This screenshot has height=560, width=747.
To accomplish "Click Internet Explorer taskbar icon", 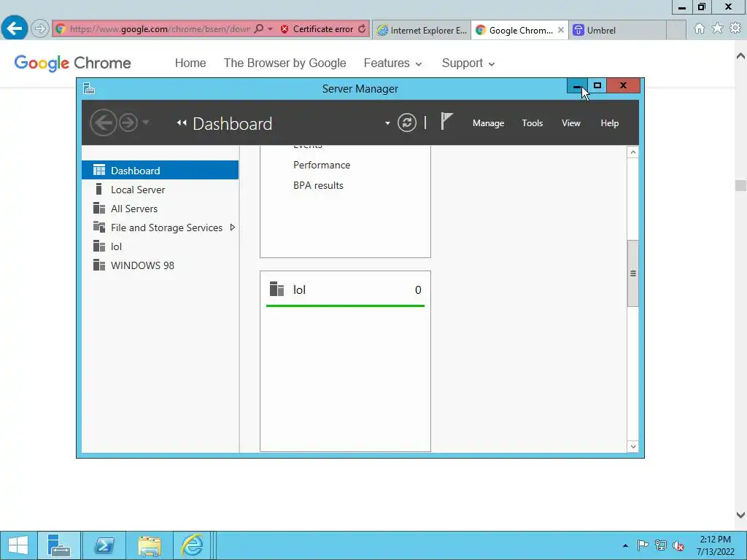I will (193, 545).
